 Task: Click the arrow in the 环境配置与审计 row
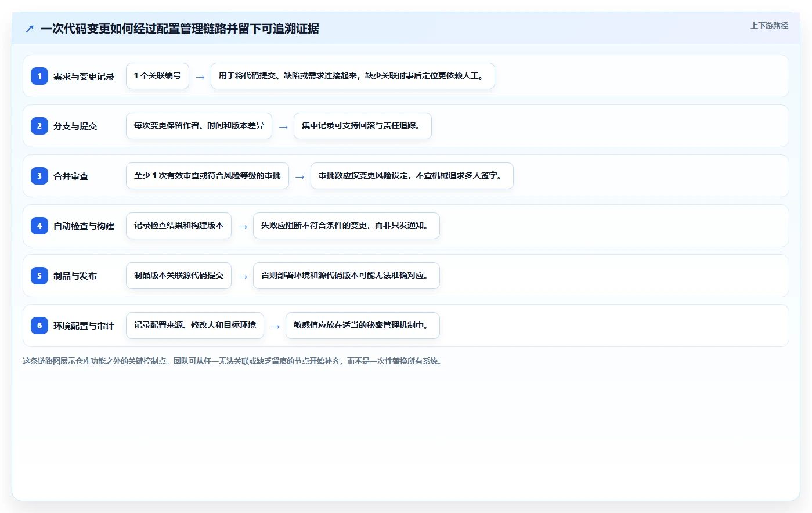[275, 327]
